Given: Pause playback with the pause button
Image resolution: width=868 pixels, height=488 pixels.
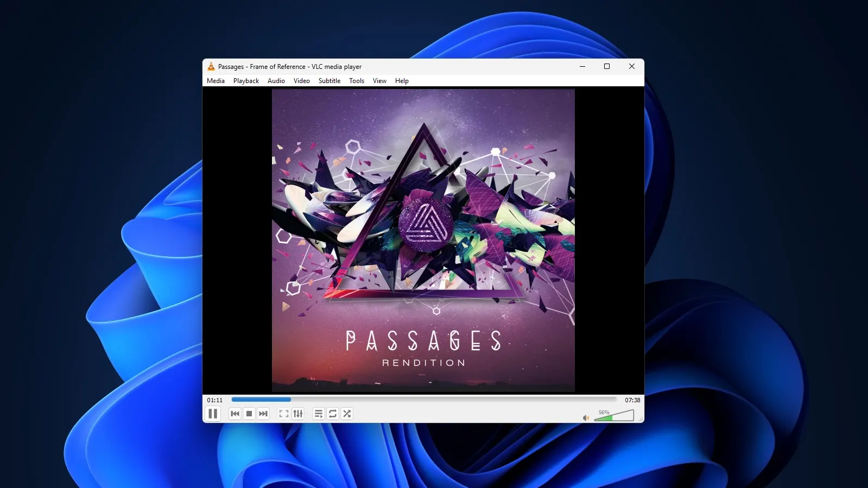Looking at the screenshot, I should click(213, 414).
